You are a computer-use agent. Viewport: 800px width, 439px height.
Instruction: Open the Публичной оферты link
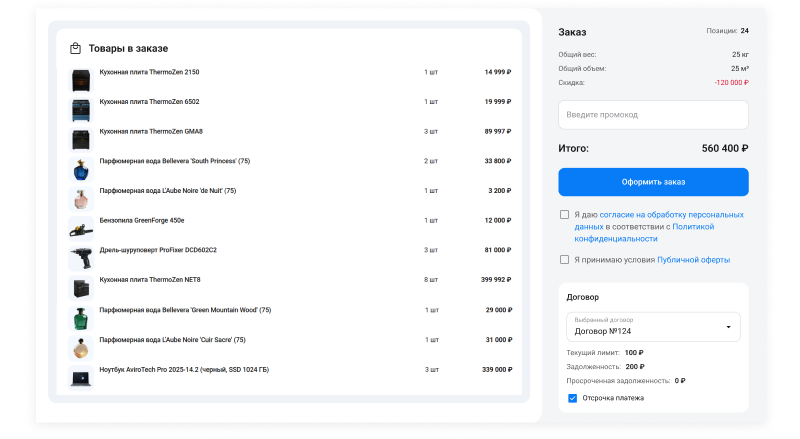click(693, 260)
